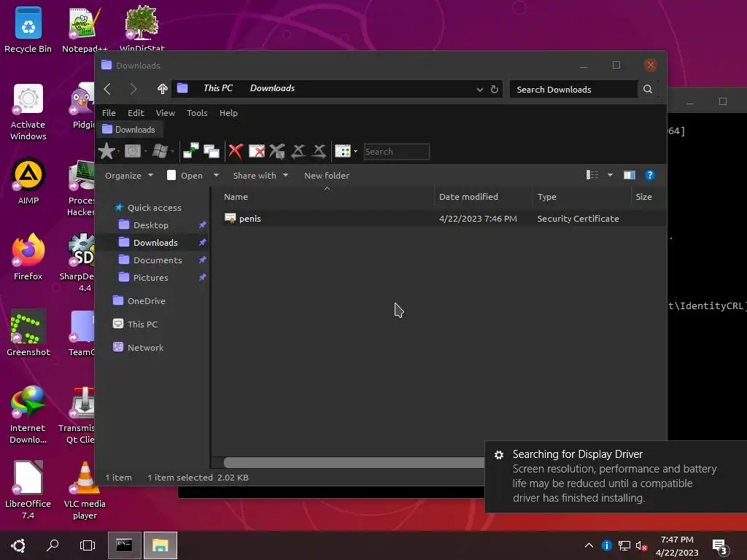Select the LibreOffice 7.4 desktop icon
The image size is (747, 560).
pyautogui.click(x=28, y=491)
